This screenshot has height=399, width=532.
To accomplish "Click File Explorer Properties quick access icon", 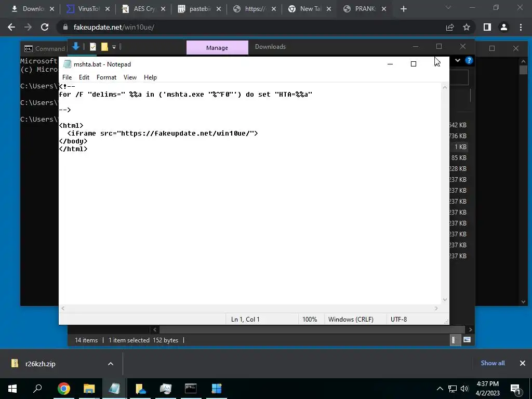I will [x=93, y=47].
